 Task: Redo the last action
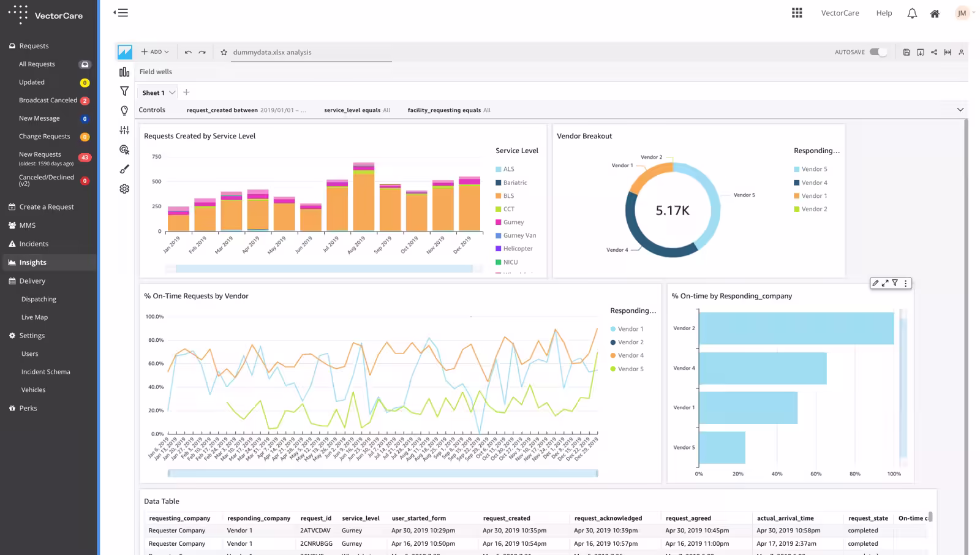point(202,52)
